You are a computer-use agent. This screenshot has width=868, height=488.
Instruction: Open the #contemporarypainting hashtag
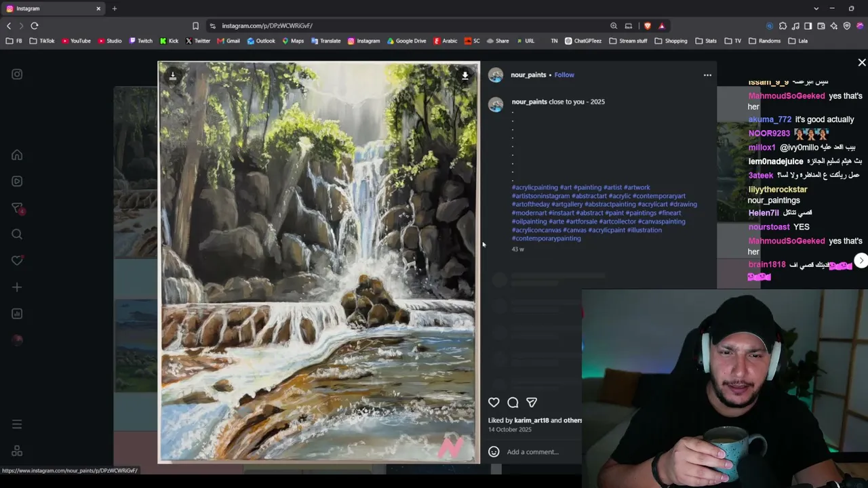[x=547, y=239]
